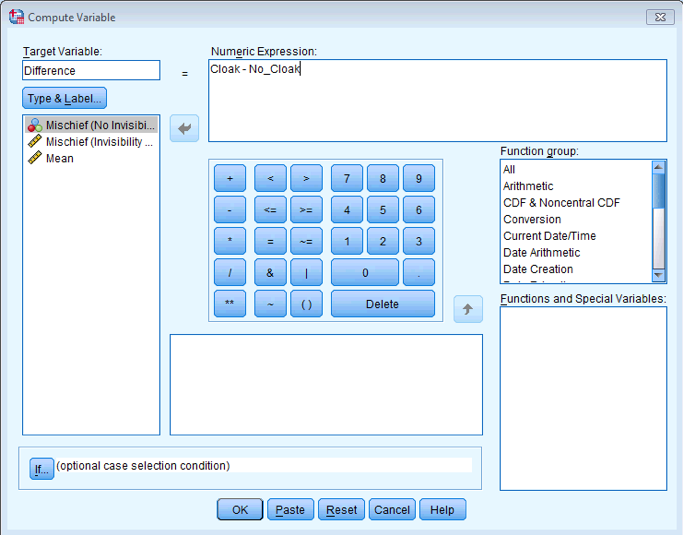Click the Numeric Expression text box
683x535 pixels.
click(x=437, y=100)
